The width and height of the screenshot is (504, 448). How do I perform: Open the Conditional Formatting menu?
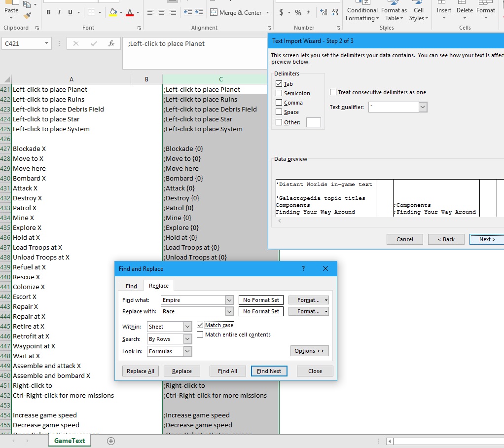coord(362,14)
